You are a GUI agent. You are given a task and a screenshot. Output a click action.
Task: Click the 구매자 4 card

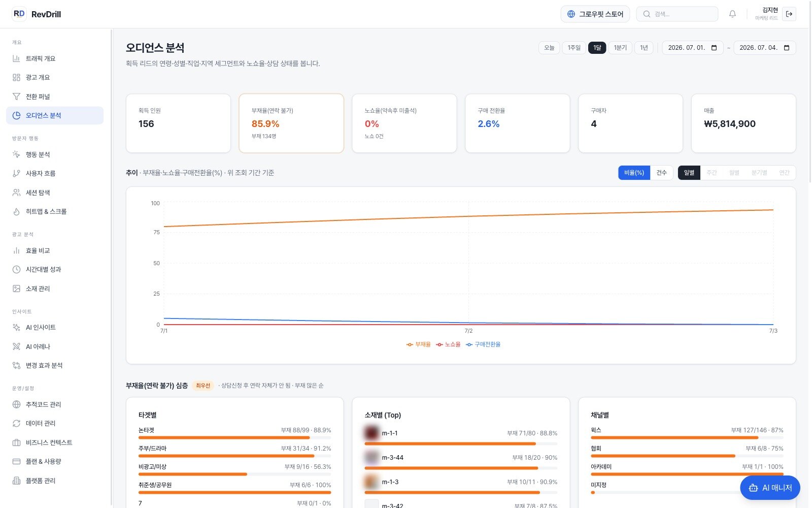pyautogui.click(x=631, y=123)
